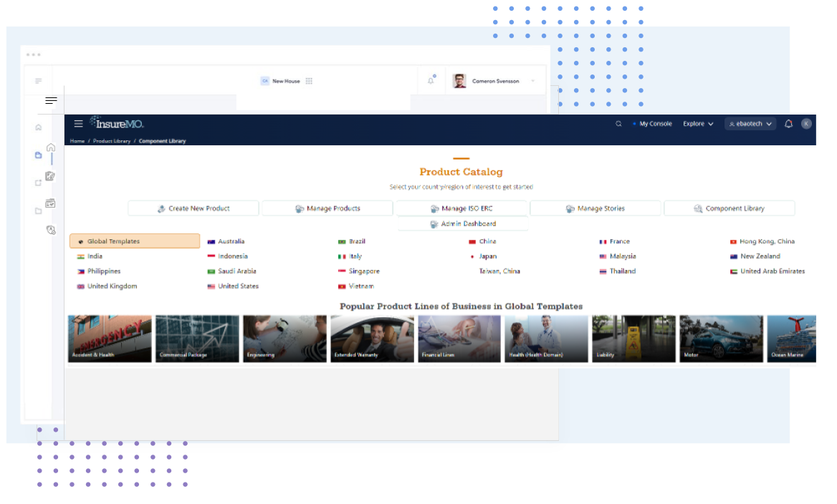This screenshot has width=837, height=504.
Task: Open the search icon in the navigation bar
Action: 618,123
